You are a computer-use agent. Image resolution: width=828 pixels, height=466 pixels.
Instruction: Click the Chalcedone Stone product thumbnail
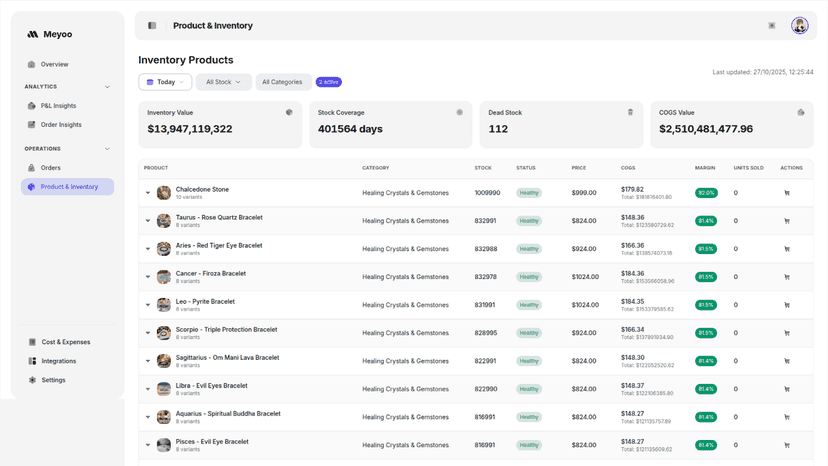(x=164, y=193)
